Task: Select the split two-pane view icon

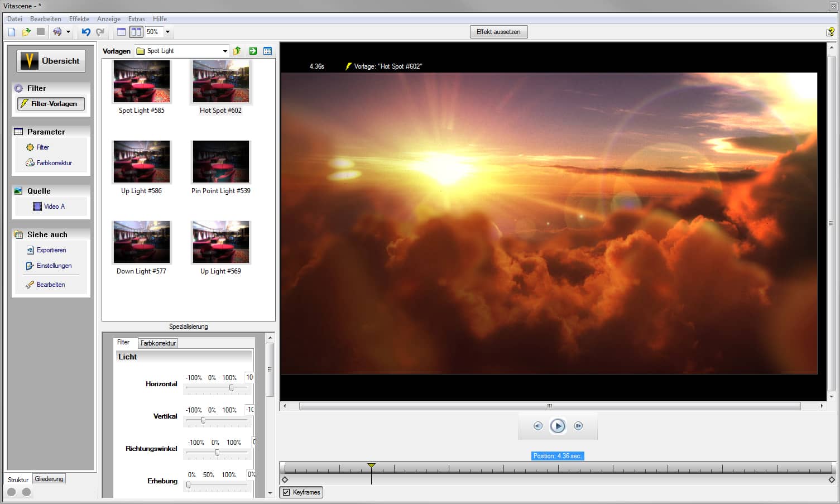Action: 136,32
